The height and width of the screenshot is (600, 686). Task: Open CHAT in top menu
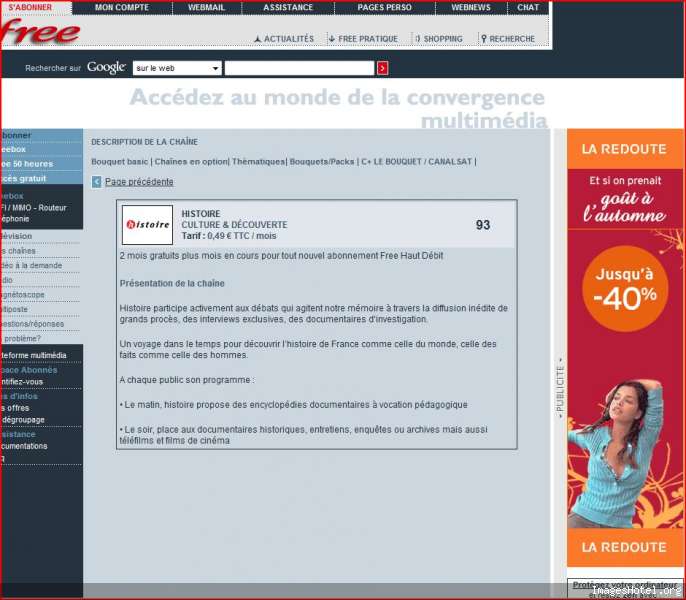(528, 7)
